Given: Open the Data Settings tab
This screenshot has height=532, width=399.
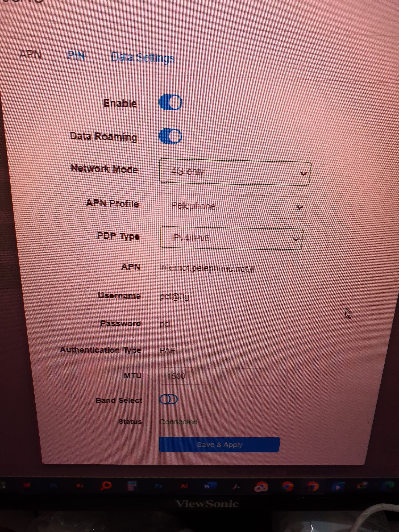Looking at the screenshot, I should click(143, 58).
